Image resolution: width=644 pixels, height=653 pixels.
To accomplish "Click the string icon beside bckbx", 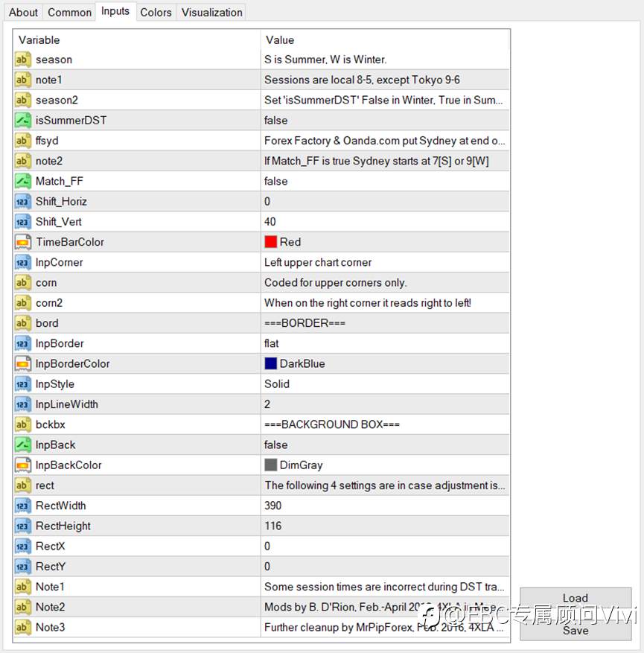I will pyautogui.click(x=22, y=424).
